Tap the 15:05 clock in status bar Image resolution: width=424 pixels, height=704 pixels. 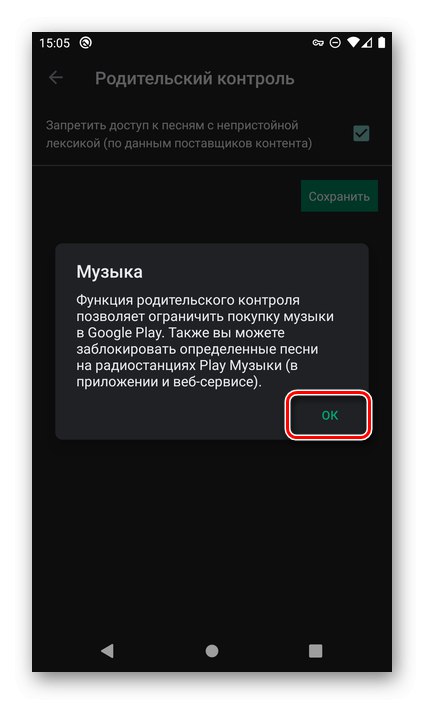(x=54, y=43)
